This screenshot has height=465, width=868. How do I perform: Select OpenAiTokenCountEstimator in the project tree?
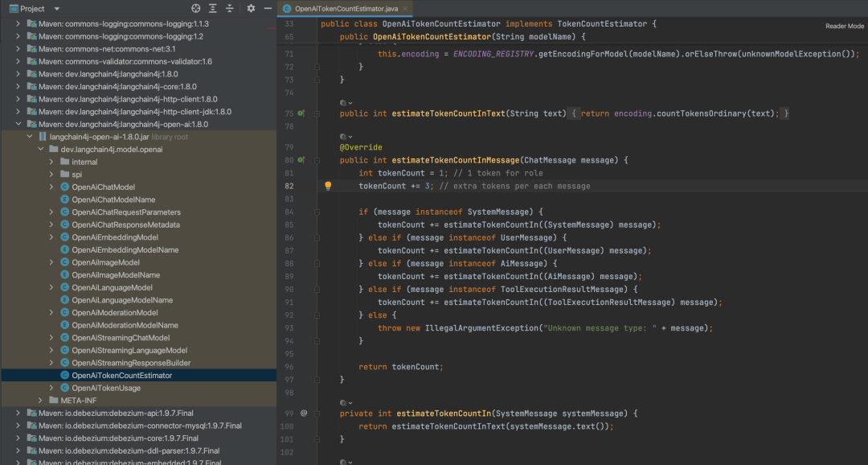139,375
